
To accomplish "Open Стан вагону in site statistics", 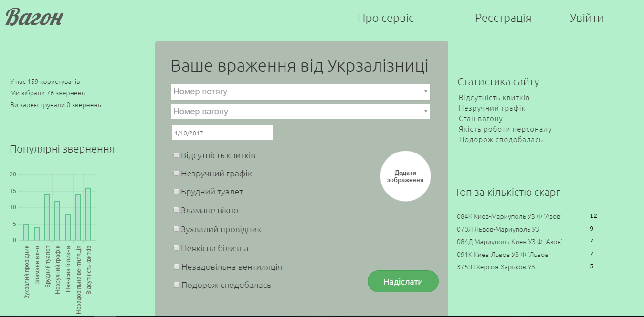I will click(481, 119).
